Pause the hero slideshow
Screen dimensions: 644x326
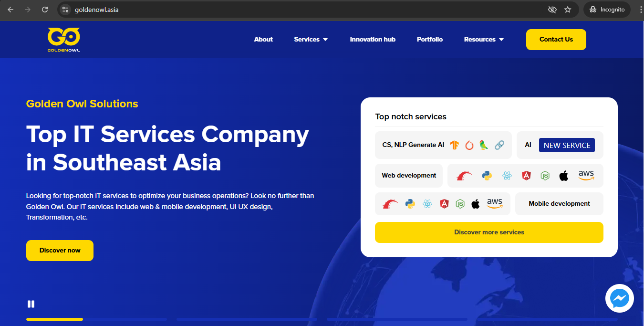(x=31, y=304)
